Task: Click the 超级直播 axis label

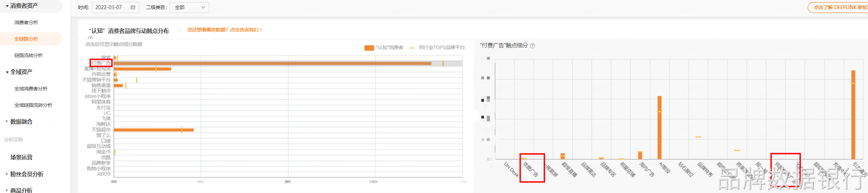Action: point(569,170)
